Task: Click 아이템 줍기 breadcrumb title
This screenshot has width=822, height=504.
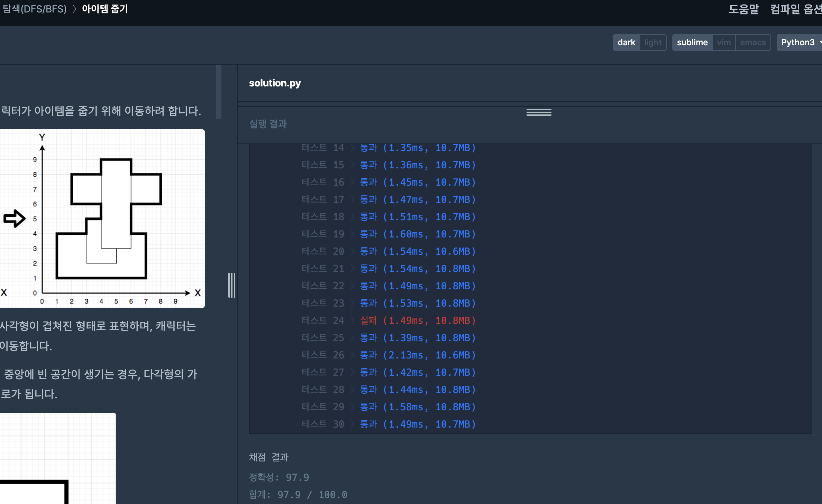Action: pos(105,9)
